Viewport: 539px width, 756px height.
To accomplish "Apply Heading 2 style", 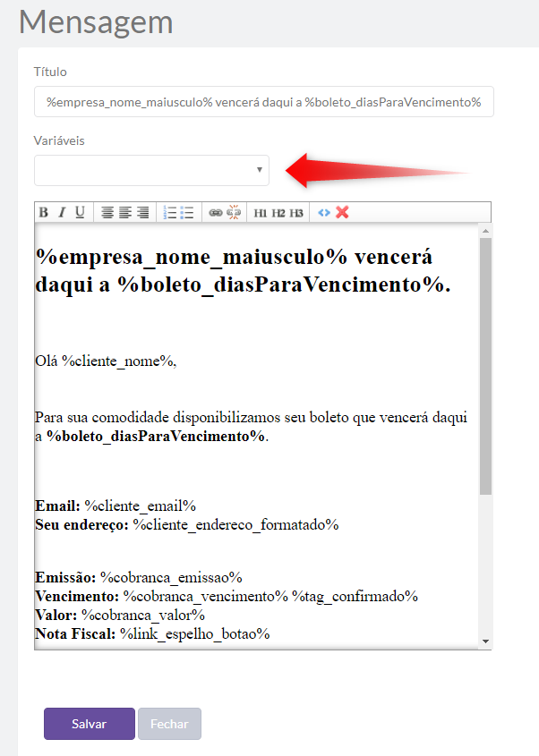I will pyautogui.click(x=278, y=213).
